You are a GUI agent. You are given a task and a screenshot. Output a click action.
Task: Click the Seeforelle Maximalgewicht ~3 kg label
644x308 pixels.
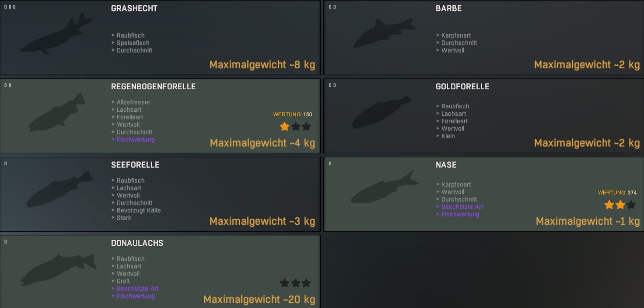[262, 221]
